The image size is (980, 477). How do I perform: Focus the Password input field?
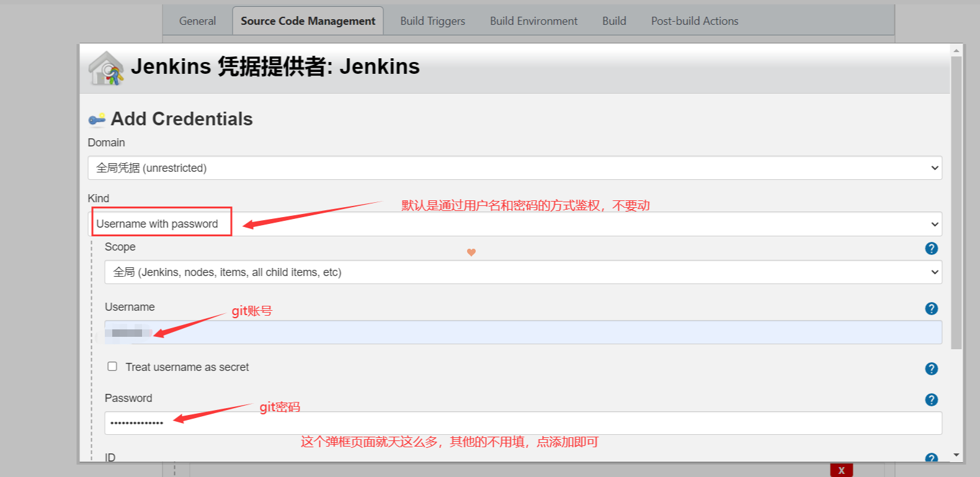(523, 423)
